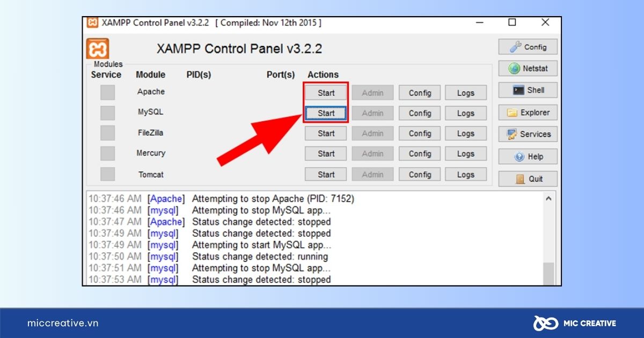Image resolution: width=644 pixels, height=338 pixels.
Task: Click the Admin button for Mercury
Action: [x=372, y=153]
